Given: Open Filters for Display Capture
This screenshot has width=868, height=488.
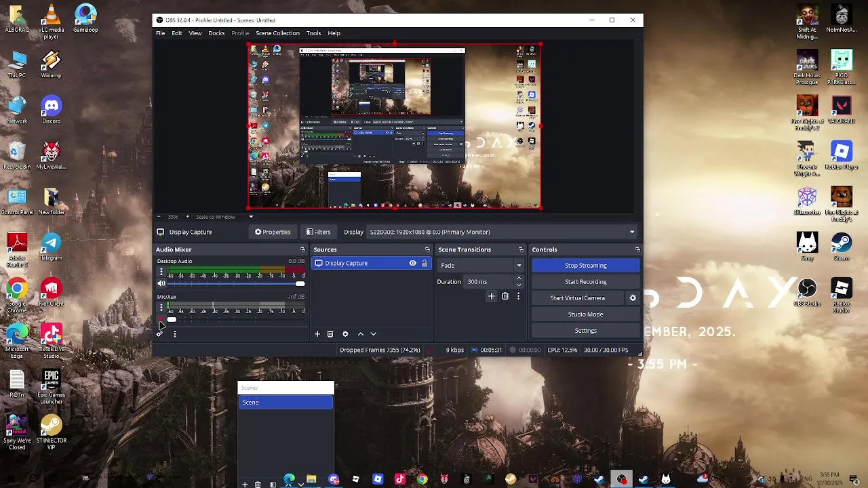Looking at the screenshot, I should tap(318, 232).
